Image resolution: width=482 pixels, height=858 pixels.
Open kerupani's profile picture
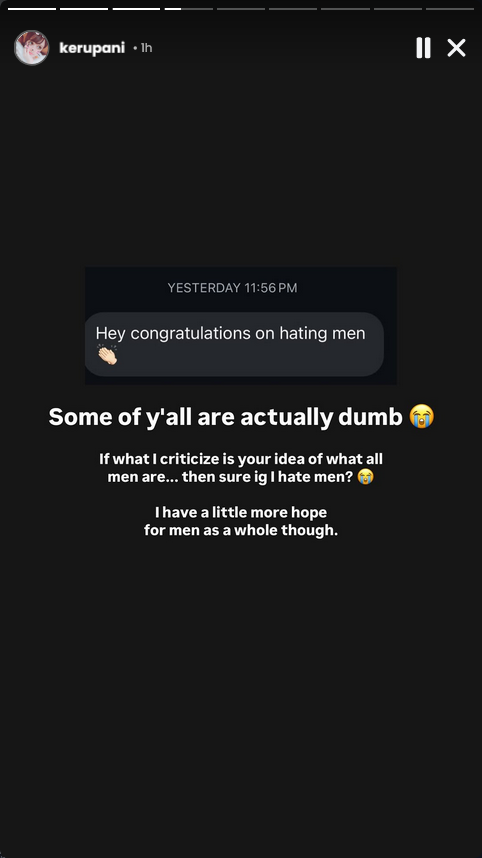(x=32, y=48)
